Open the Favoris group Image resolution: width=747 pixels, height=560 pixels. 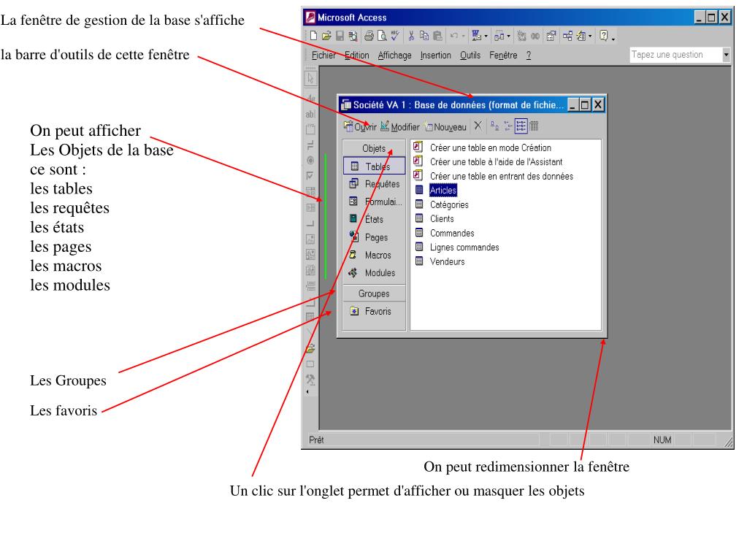point(374,312)
